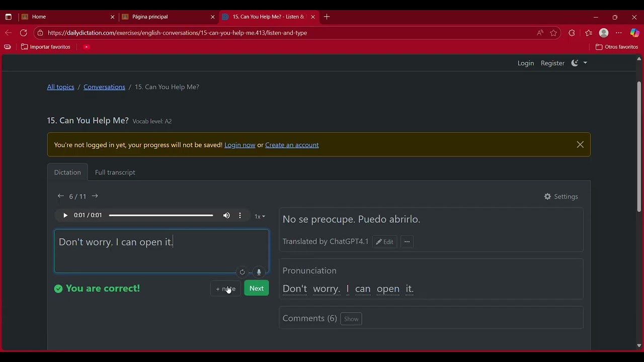Viewport: 644px width, 362px height.
Task: Open Copilot sidebar icon
Action: [x=634, y=33]
